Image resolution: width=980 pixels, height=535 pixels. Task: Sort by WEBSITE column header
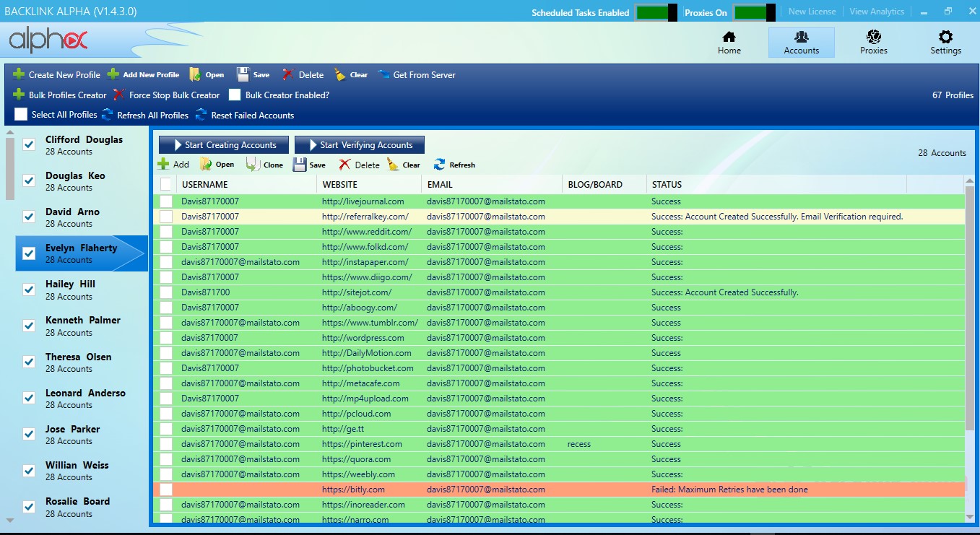tap(369, 184)
